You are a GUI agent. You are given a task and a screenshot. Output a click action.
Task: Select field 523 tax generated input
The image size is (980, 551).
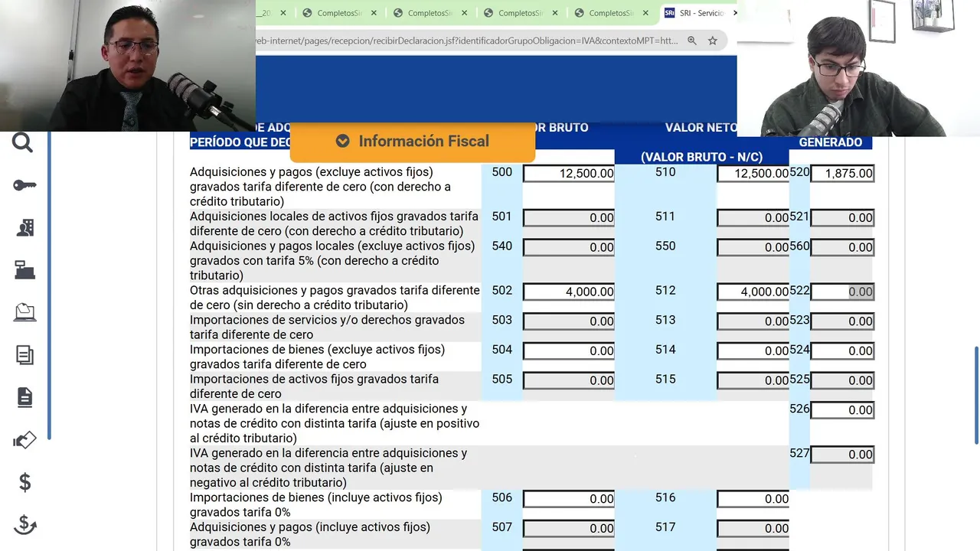pyautogui.click(x=842, y=321)
